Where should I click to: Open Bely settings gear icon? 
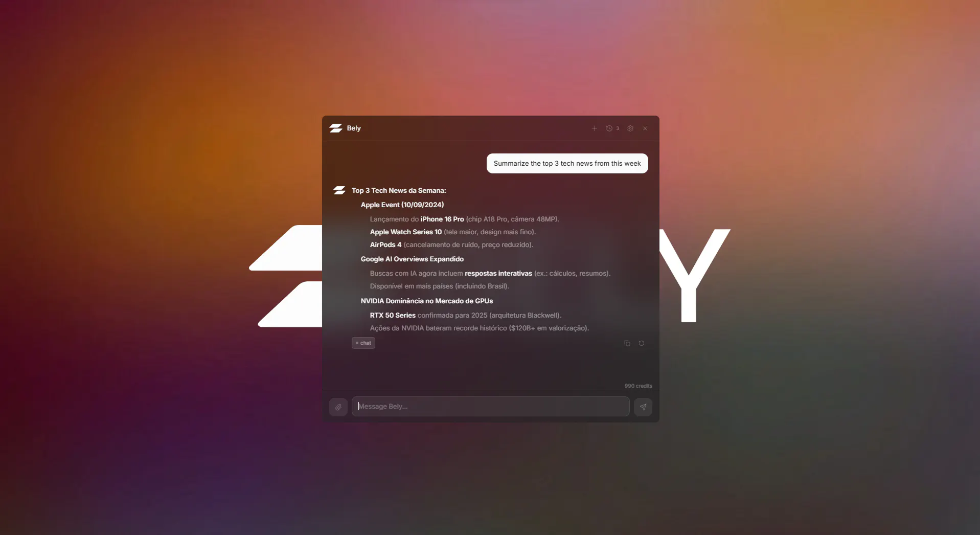[x=630, y=128]
